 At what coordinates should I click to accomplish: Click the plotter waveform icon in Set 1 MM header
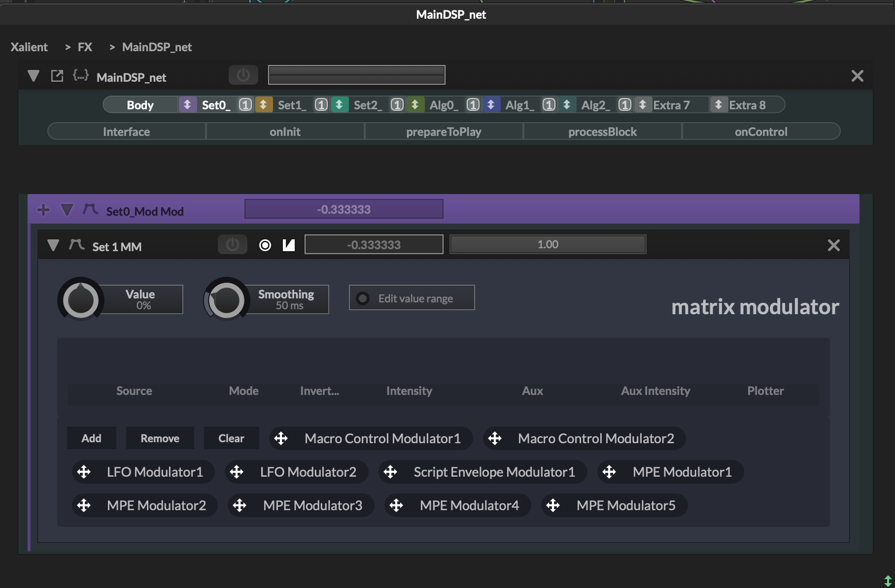[288, 244]
